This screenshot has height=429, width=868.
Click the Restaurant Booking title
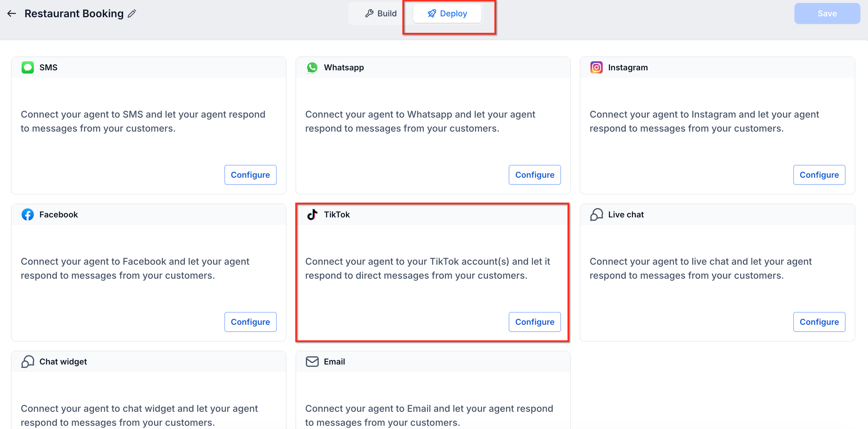pyautogui.click(x=74, y=13)
